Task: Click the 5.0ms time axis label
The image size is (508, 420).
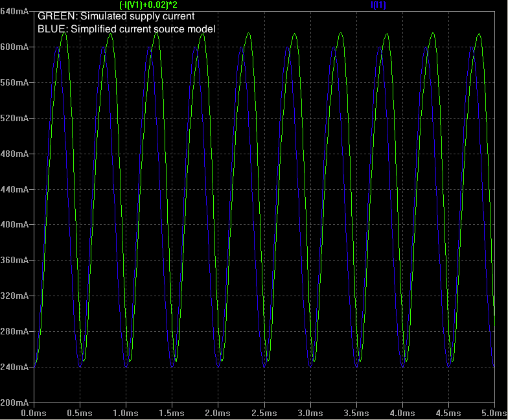Action: pyautogui.click(x=494, y=414)
